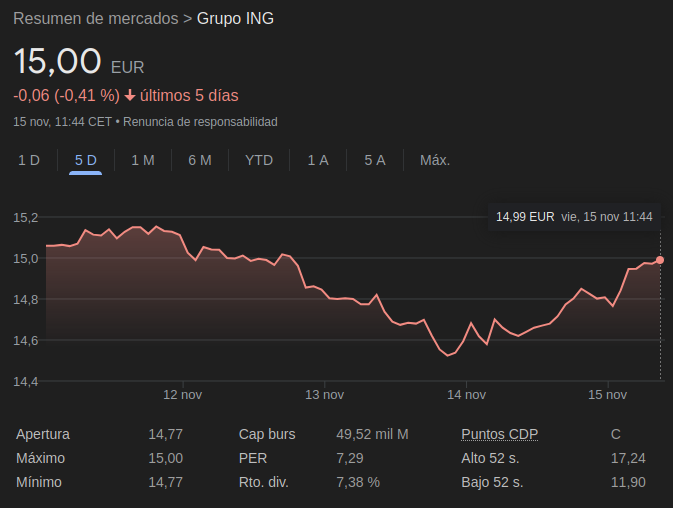Click the 49,52 mil M value
The width and height of the screenshot is (673, 508).
tap(373, 434)
